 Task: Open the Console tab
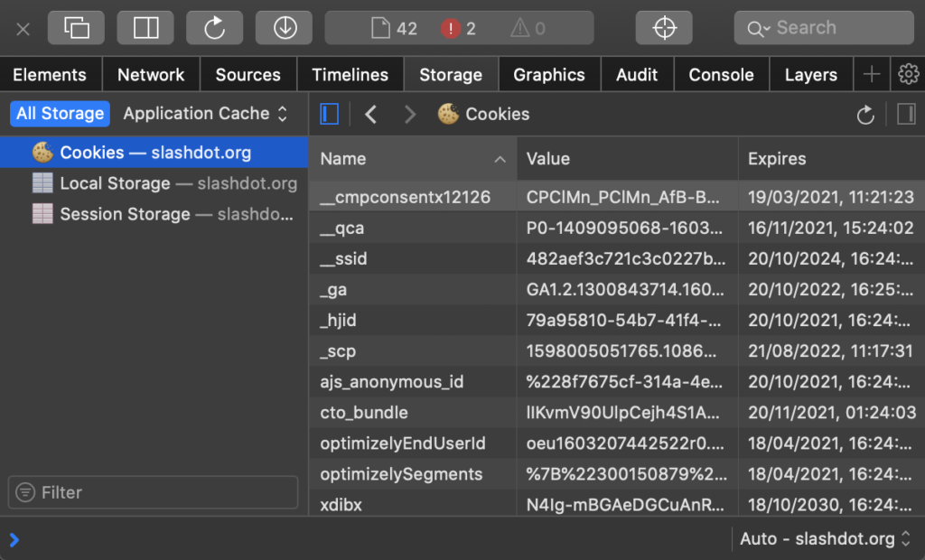tap(721, 74)
